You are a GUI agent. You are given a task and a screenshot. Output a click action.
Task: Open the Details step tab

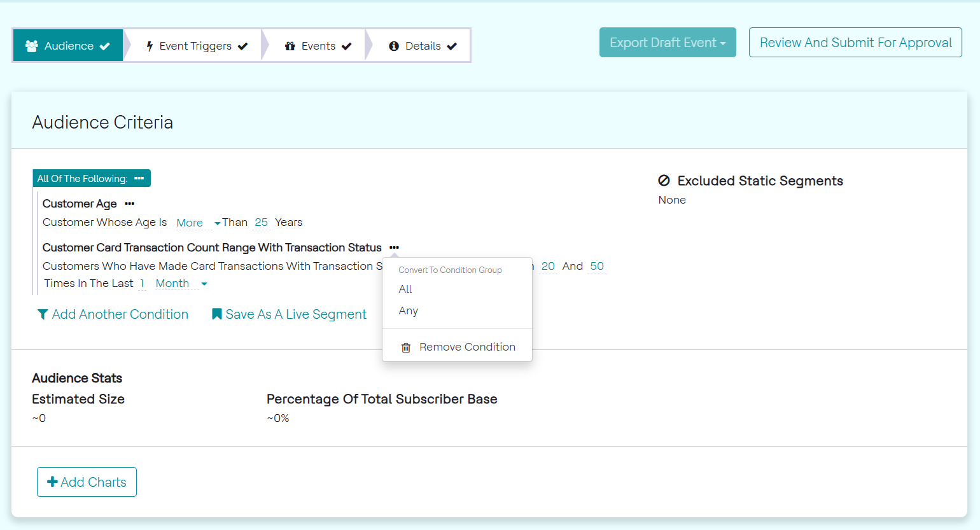[423, 46]
